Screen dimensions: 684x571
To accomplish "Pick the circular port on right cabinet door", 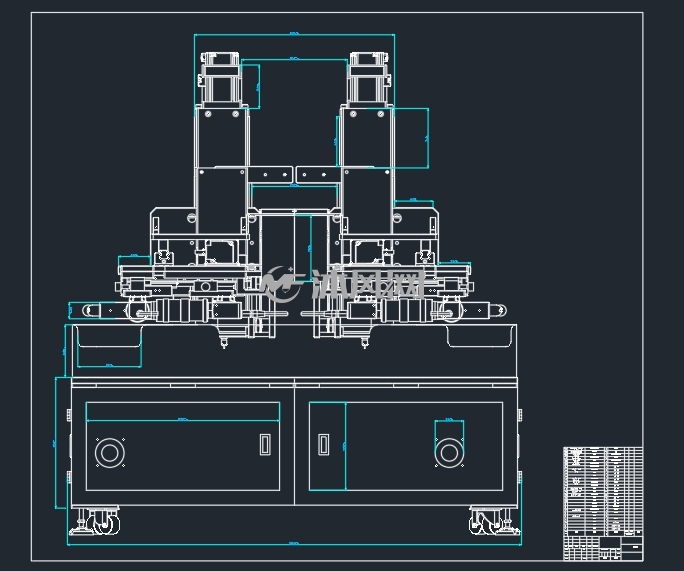I will [449, 453].
